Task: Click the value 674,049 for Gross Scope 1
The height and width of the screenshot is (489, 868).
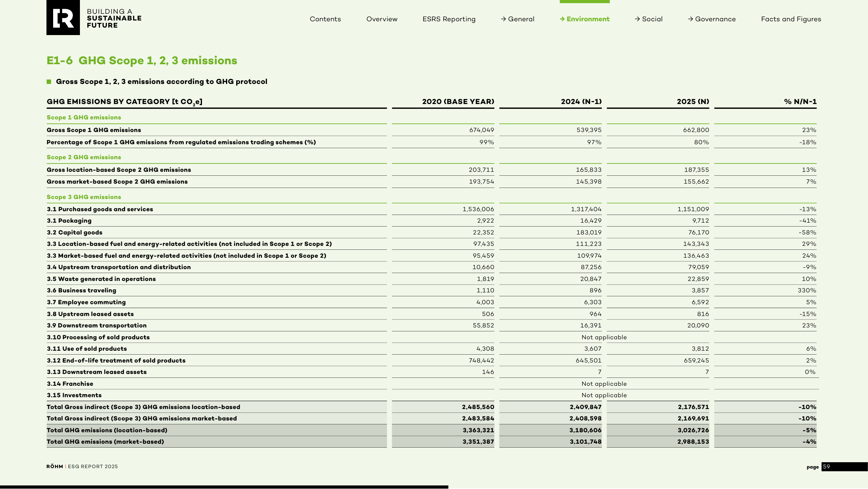Action: (x=481, y=130)
